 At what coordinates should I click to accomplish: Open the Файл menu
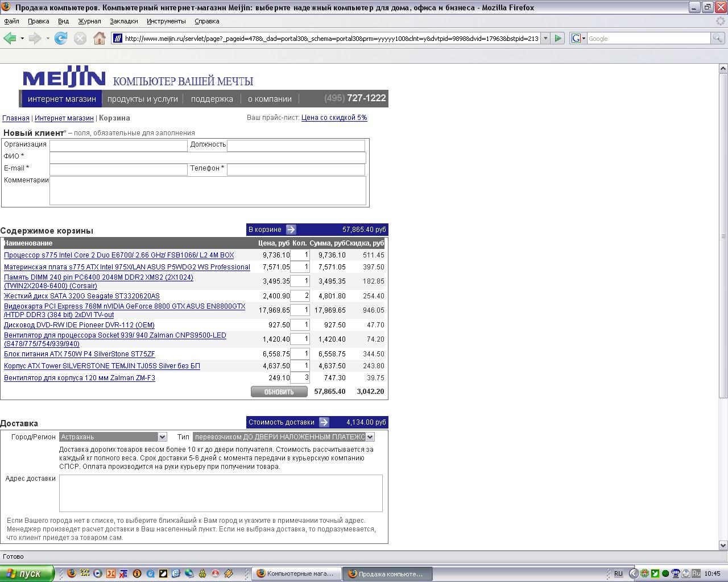[11, 21]
